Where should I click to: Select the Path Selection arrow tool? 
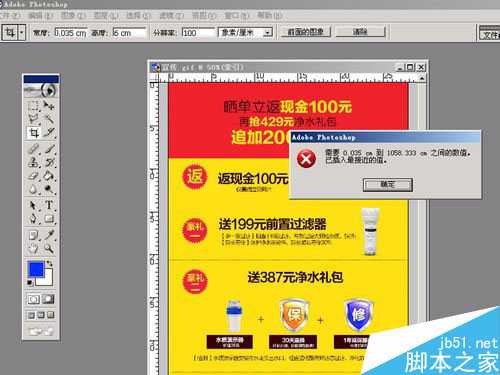(33, 205)
